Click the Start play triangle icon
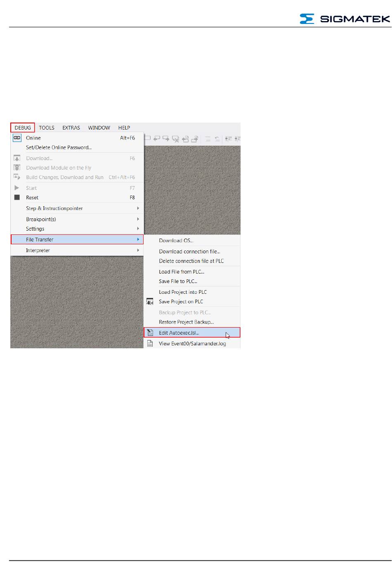The width and height of the screenshot is (392, 574). coord(17,188)
